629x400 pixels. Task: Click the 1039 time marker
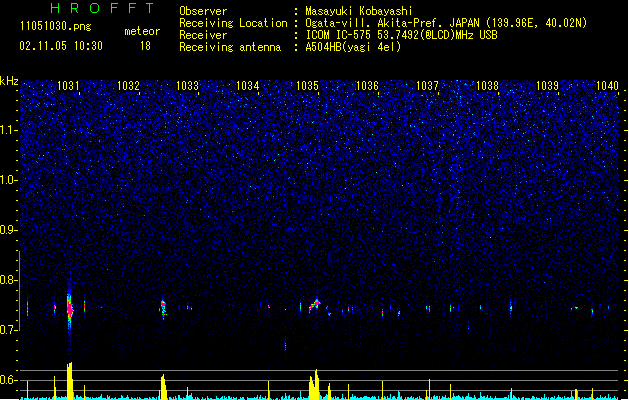pyautogui.click(x=547, y=86)
